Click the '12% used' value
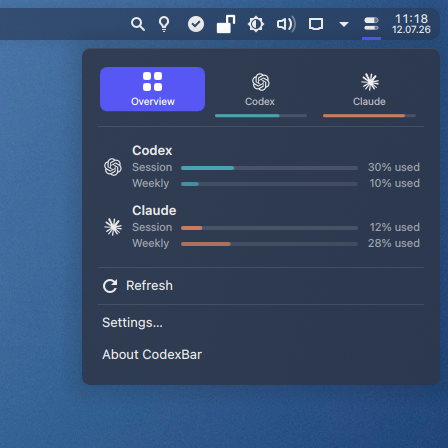Viewport: 448px width, 448px height. click(x=394, y=227)
